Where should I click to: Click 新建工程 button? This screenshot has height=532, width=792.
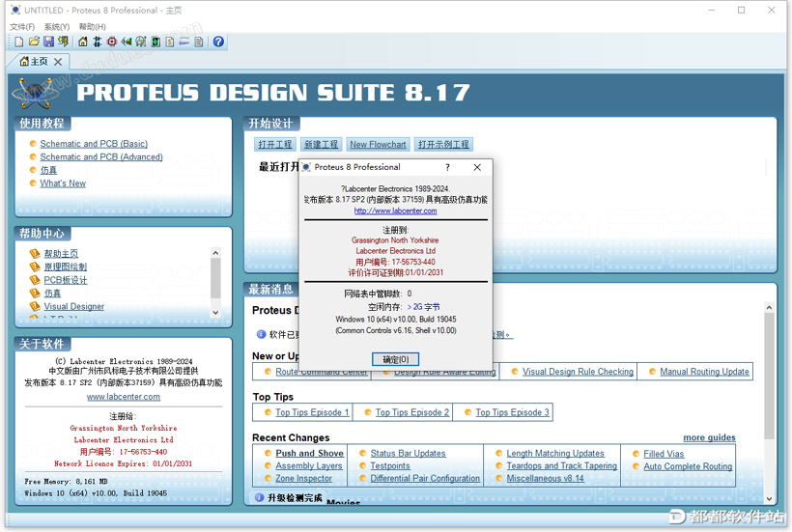point(322,145)
